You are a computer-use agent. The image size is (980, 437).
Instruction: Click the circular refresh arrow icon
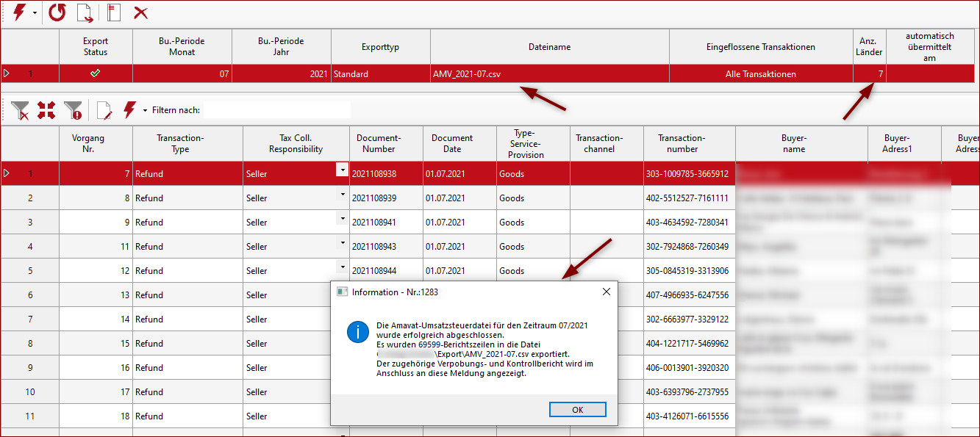coord(57,12)
